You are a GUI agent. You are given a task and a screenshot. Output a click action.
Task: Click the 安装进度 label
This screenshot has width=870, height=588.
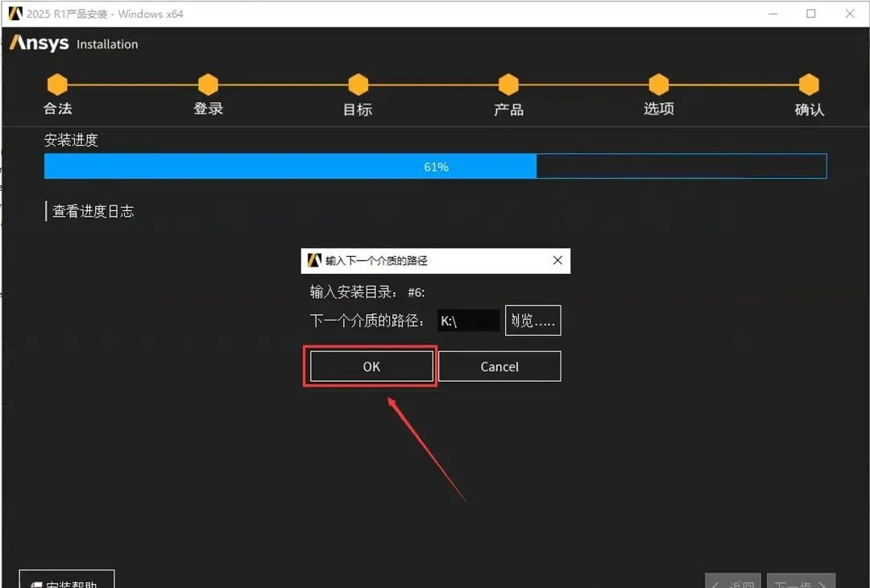pyautogui.click(x=71, y=140)
